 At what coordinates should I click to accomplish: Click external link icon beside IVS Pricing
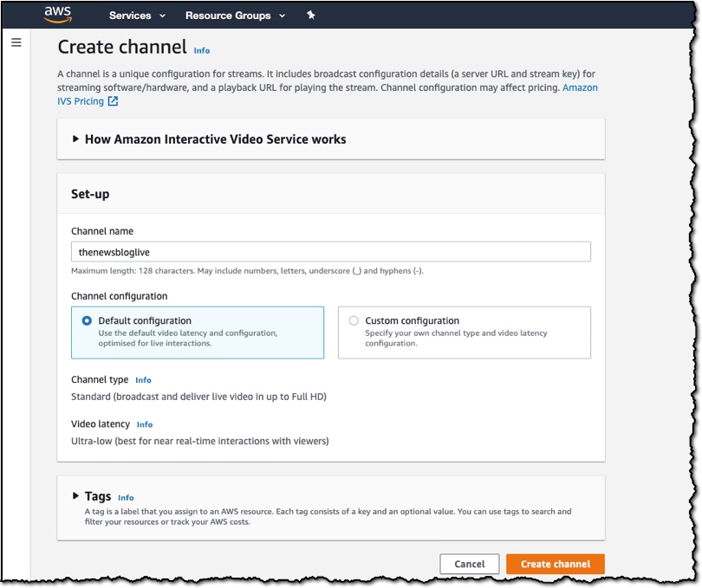click(x=114, y=101)
